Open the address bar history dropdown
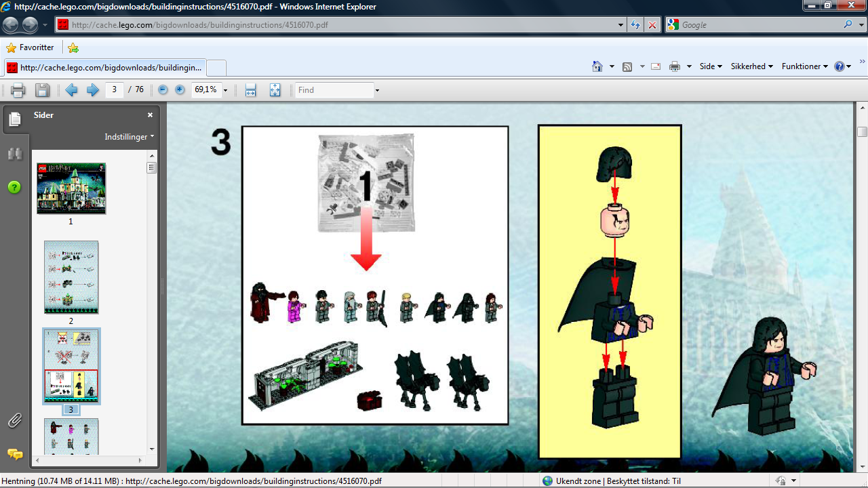 [x=621, y=24]
